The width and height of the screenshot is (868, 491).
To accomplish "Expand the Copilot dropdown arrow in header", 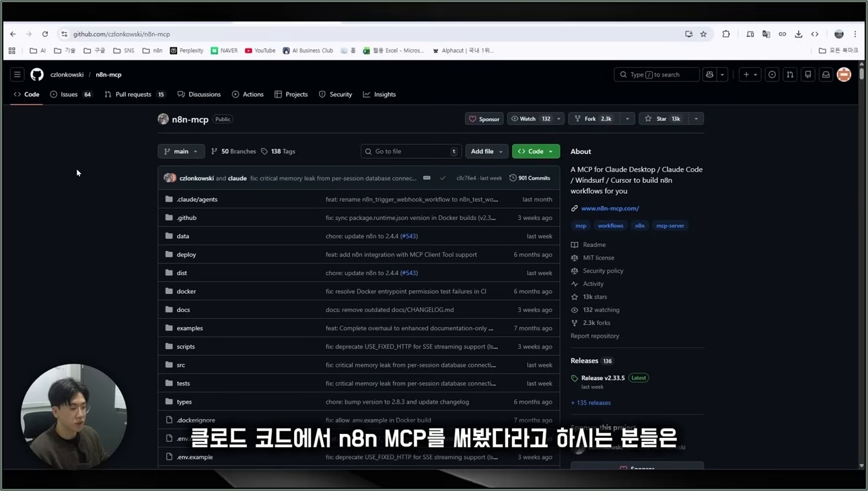I will coord(723,75).
